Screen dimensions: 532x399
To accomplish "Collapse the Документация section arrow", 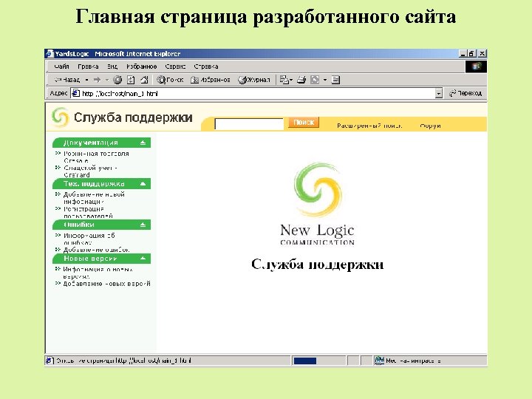I will (x=143, y=143).
